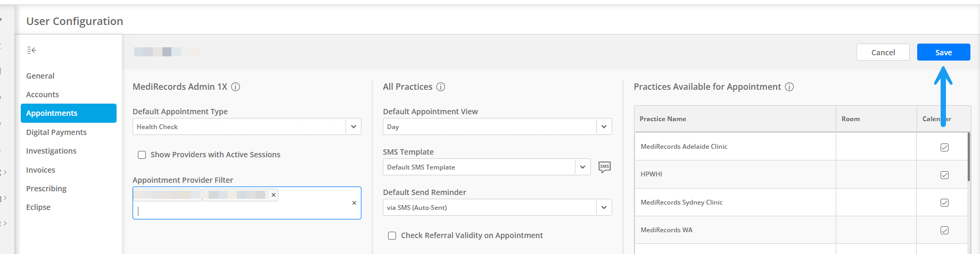
Task: Remove the provider tag with its x
Action: pyautogui.click(x=274, y=195)
